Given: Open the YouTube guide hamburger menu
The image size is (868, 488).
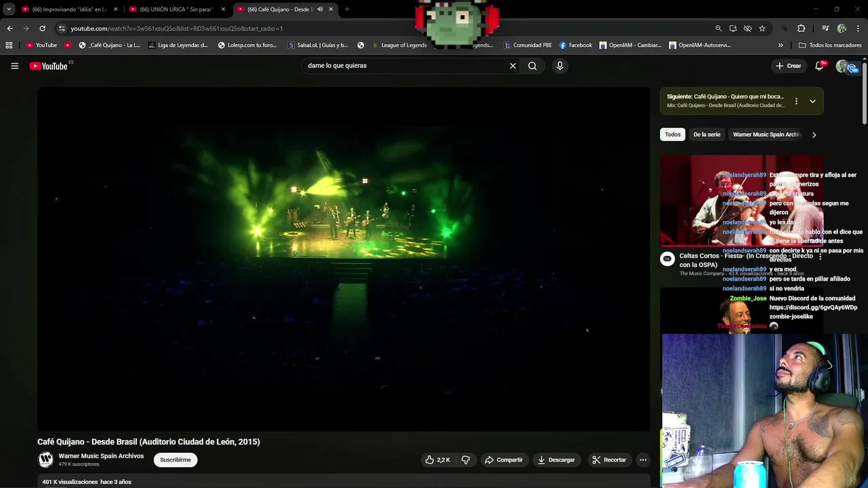Looking at the screenshot, I should point(14,66).
